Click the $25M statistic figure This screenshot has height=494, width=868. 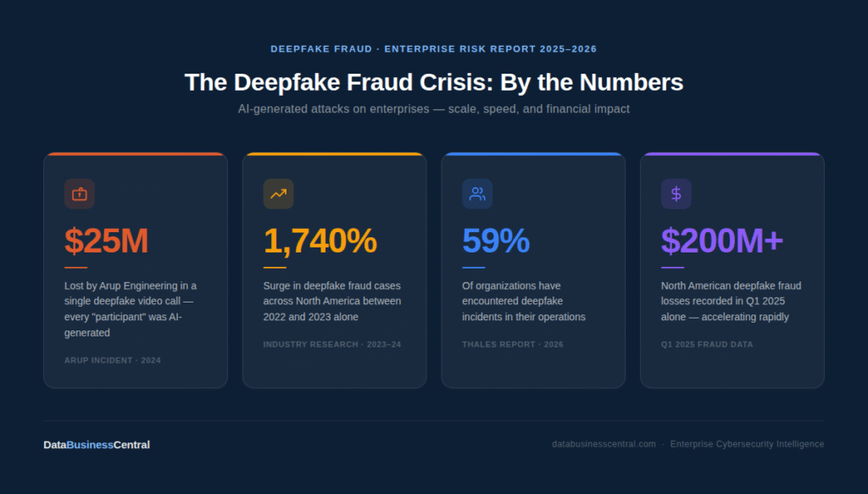click(x=107, y=241)
